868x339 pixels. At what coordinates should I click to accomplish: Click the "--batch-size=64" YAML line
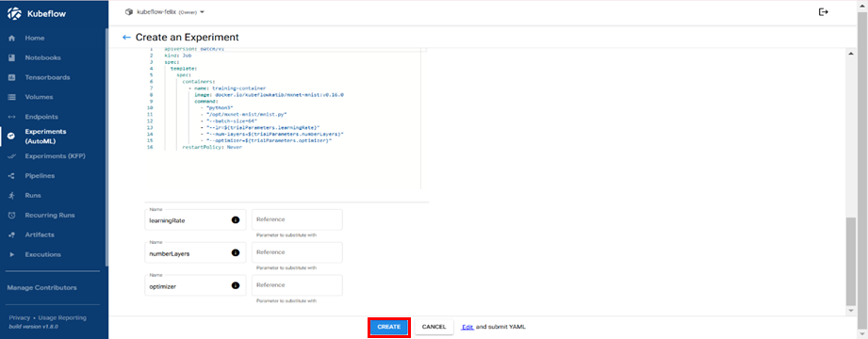pos(229,121)
